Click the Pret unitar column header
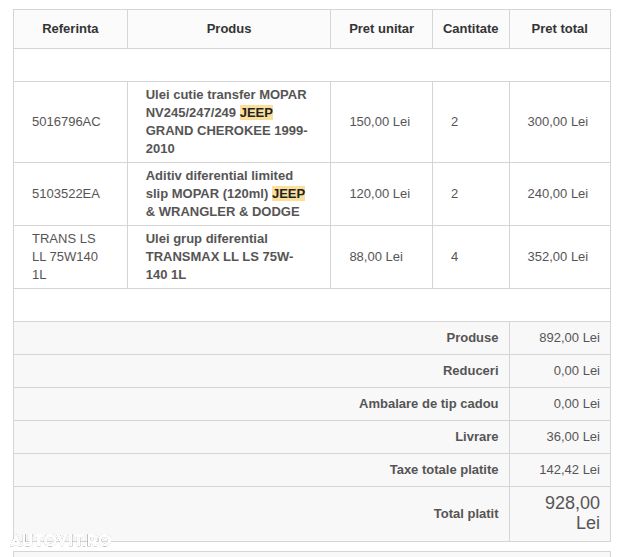634x557 pixels. coord(381,29)
